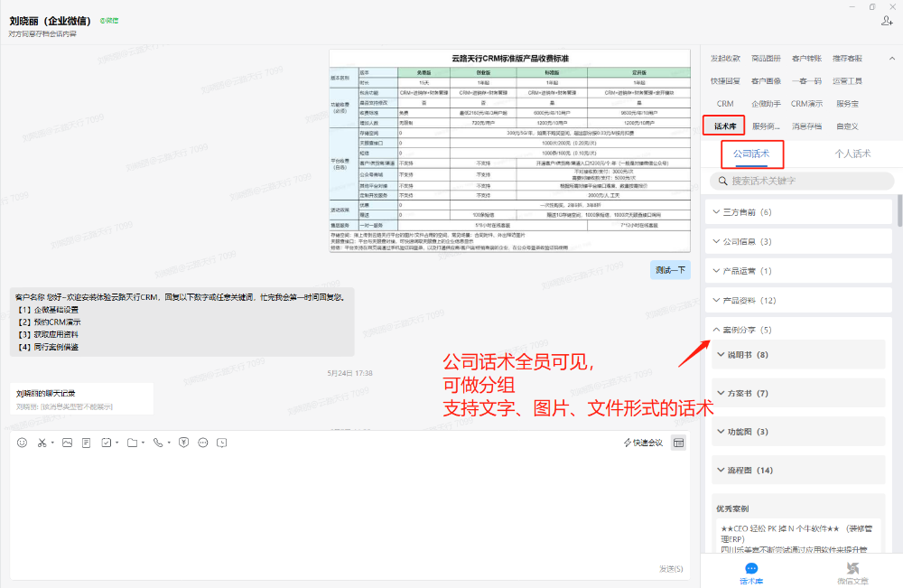Collapse the 案例分享 (5) group

[798, 330]
